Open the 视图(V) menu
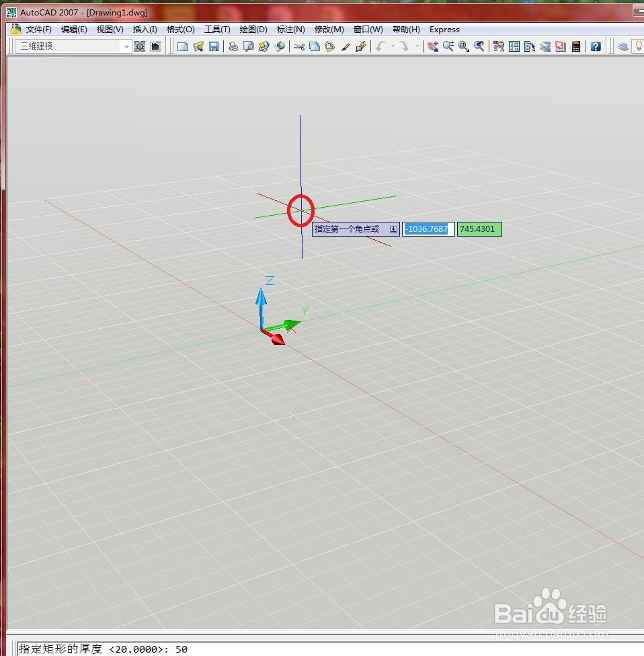The height and width of the screenshot is (656, 644). (110, 30)
